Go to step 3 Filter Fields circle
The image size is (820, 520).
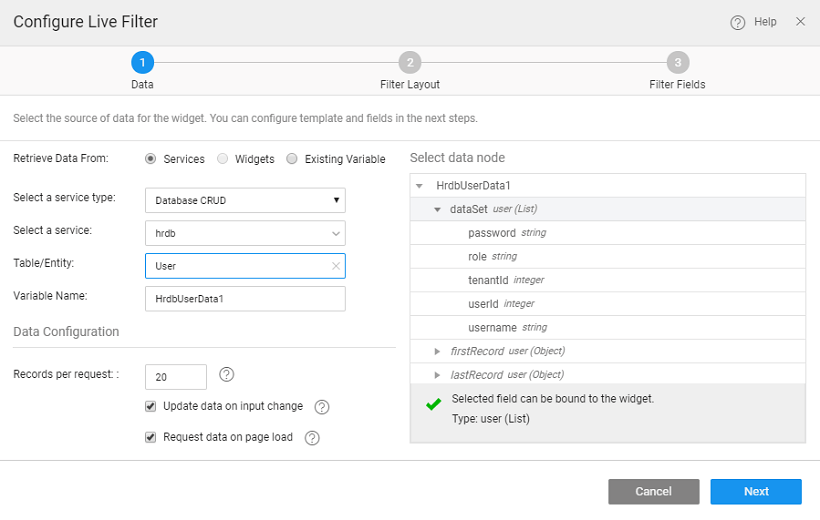click(677, 62)
